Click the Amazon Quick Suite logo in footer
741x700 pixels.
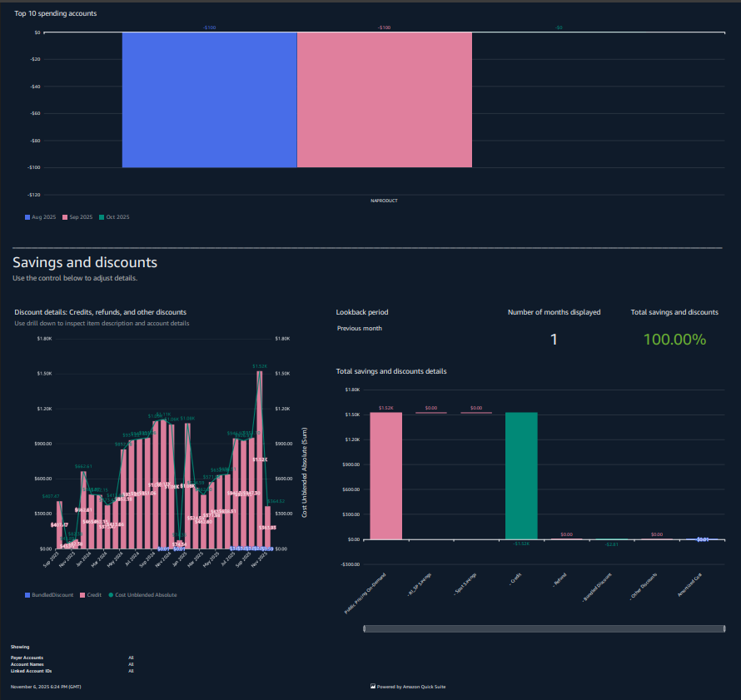coord(372,686)
